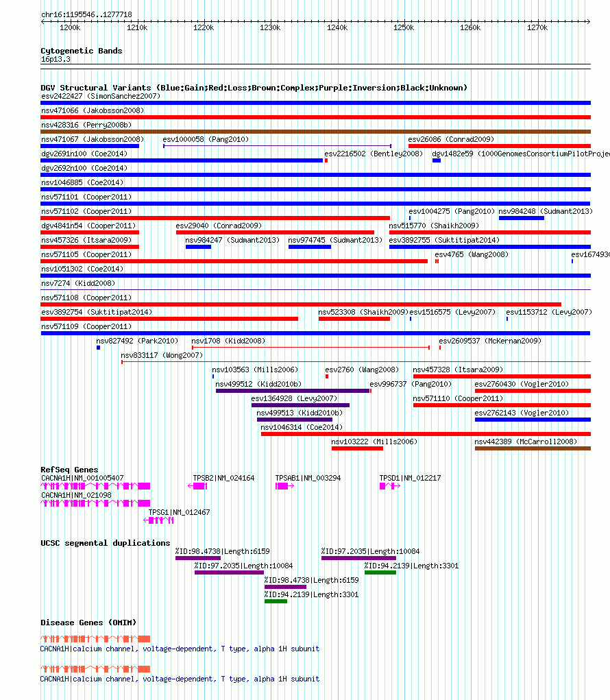Open esv2760 (Wang2008) label
Screen dimensions: 610x700
[x=362, y=369]
